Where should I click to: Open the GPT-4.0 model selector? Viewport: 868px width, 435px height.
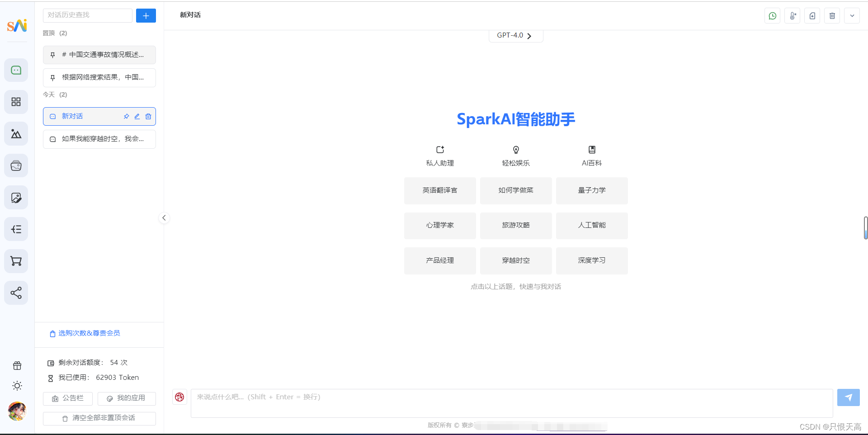click(516, 35)
